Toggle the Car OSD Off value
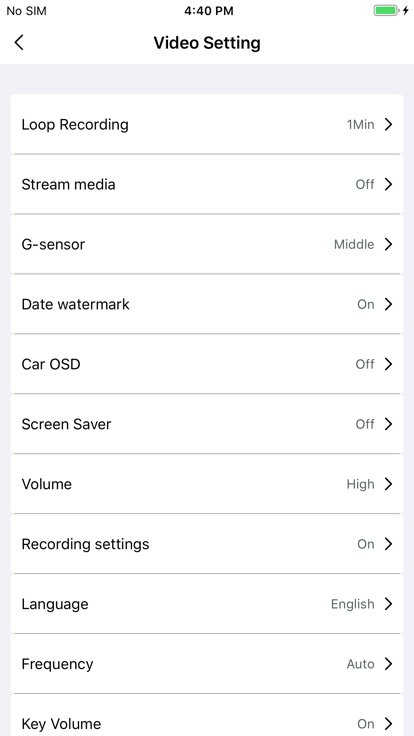 (365, 364)
